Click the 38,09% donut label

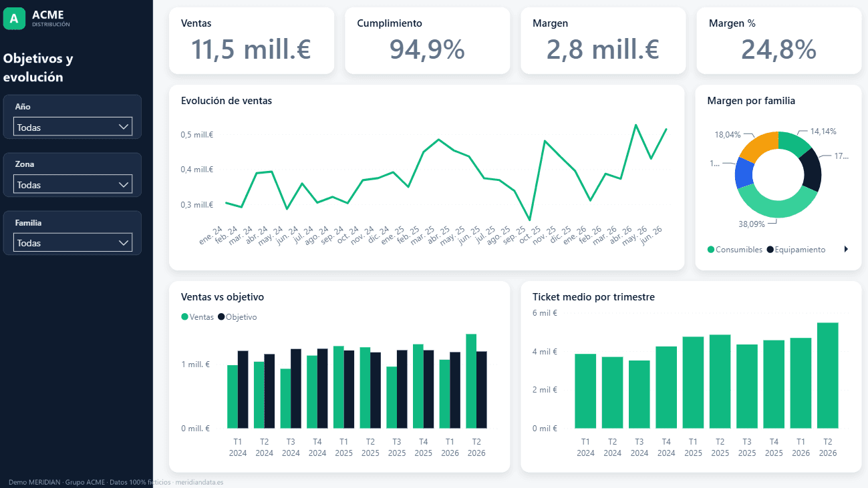tap(751, 224)
